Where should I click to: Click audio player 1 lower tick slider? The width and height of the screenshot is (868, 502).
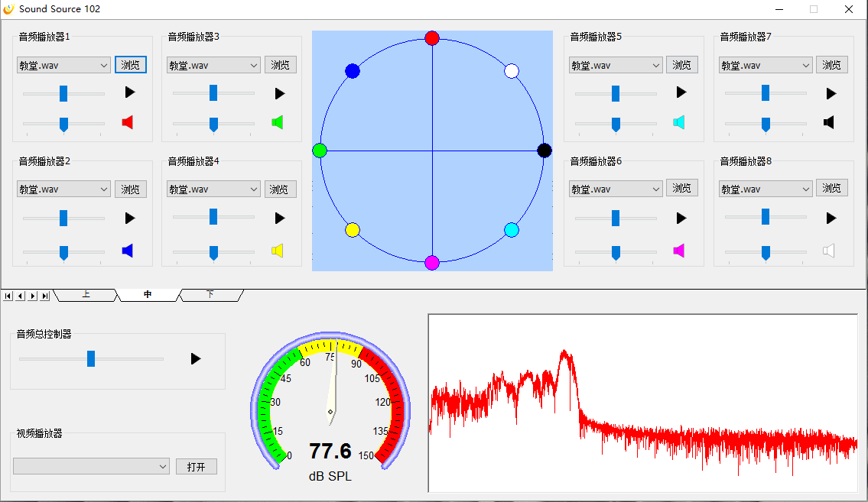[63, 125]
